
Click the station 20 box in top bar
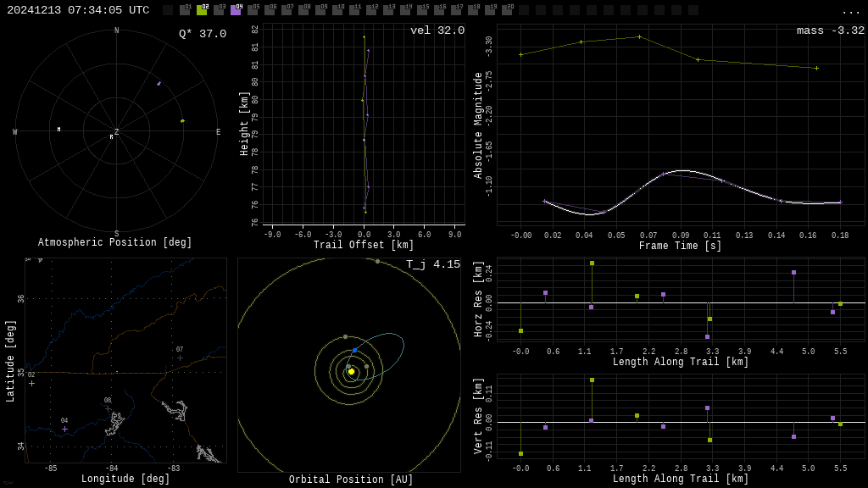click(507, 10)
